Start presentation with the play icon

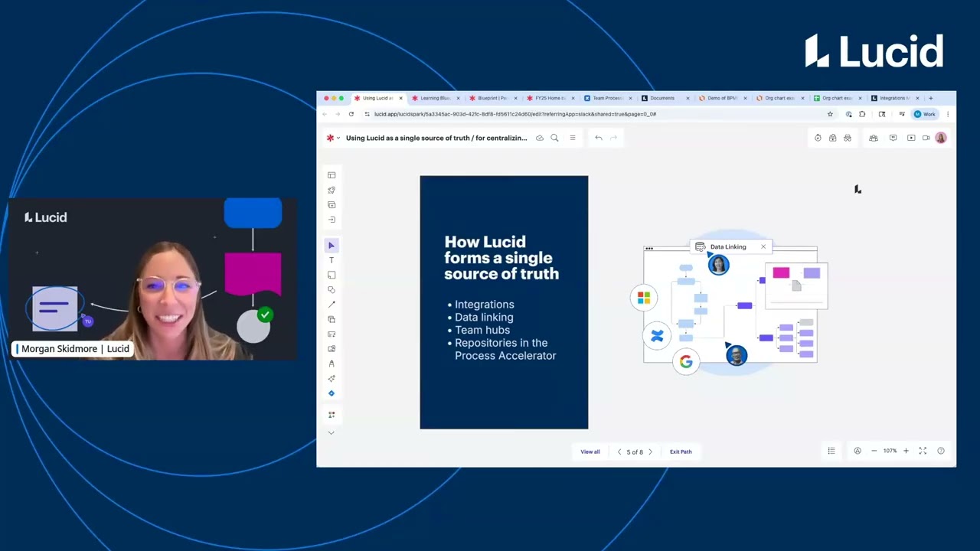click(x=911, y=138)
